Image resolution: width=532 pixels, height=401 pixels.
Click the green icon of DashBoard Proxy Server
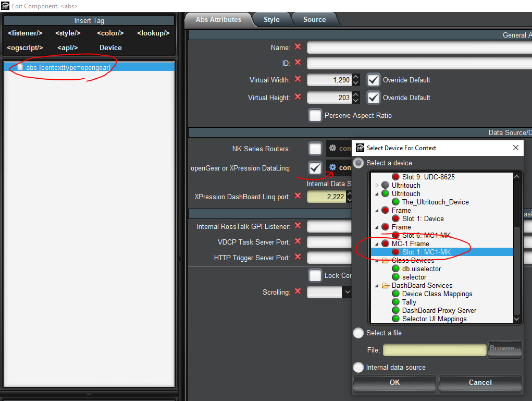[395, 310]
